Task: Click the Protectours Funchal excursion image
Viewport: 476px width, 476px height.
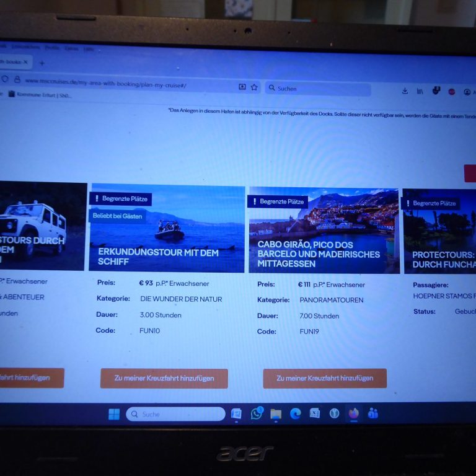Action: pos(439,231)
